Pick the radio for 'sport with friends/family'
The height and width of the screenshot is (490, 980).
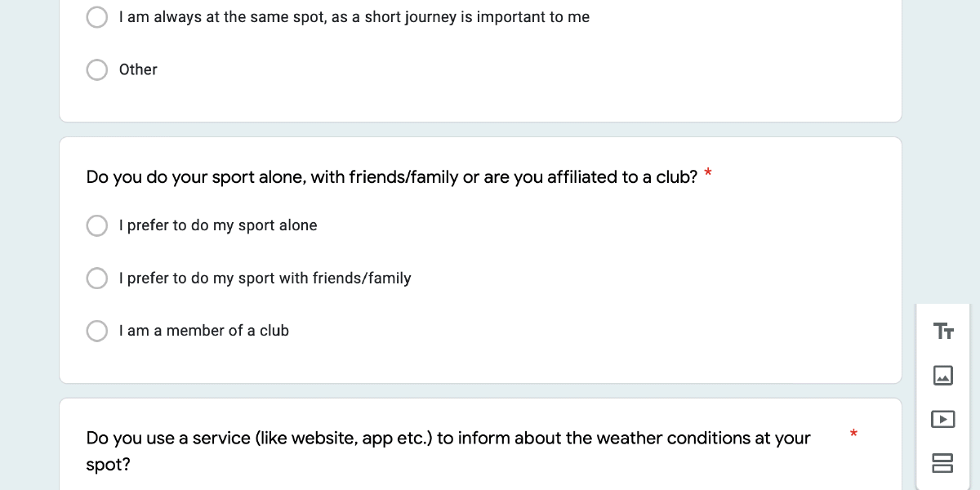97,278
